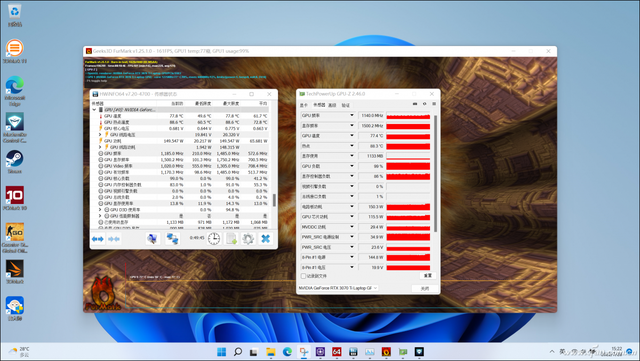
Task: Click the Windows Start button
Action: 222,352
